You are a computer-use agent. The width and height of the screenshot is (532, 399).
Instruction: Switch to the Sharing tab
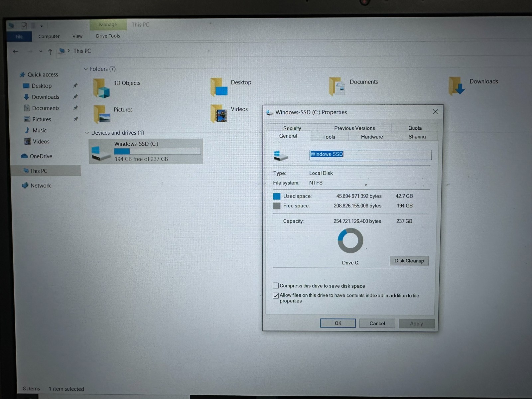(417, 137)
